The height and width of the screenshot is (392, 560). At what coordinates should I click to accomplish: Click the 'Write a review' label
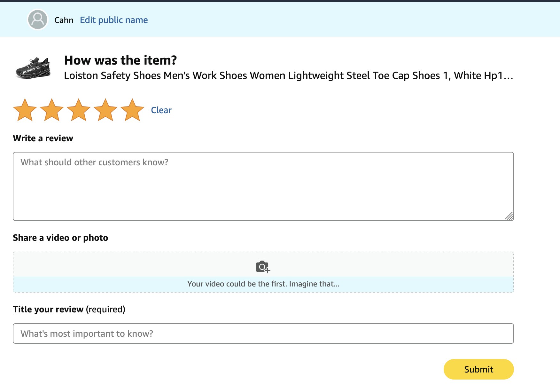[43, 138]
